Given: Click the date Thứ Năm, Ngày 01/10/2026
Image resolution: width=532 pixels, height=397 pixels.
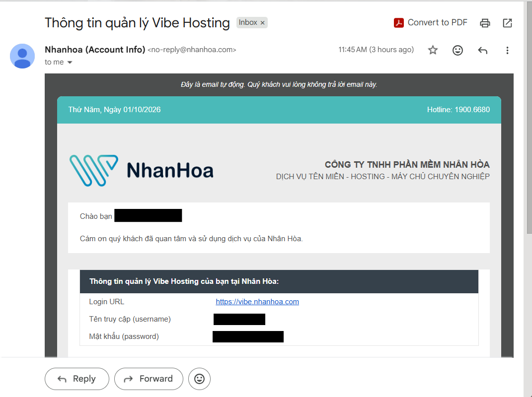Looking at the screenshot, I should point(114,110).
